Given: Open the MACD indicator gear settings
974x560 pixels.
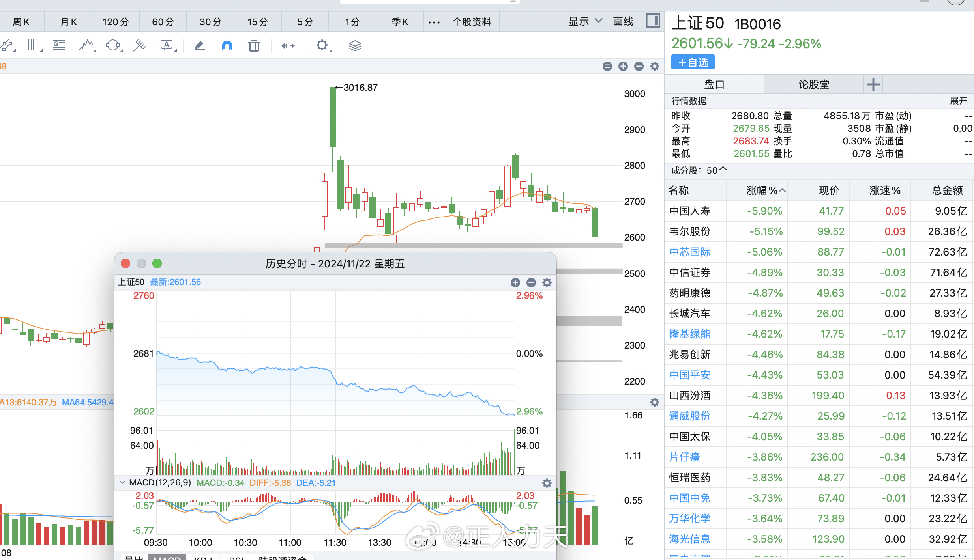Looking at the screenshot, I should click(547, 483).
